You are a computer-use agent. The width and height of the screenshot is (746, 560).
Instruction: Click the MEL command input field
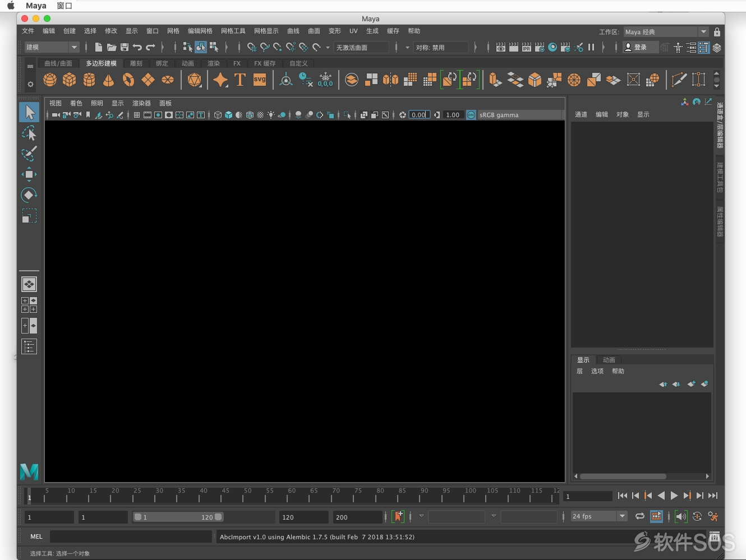(131, 536)
